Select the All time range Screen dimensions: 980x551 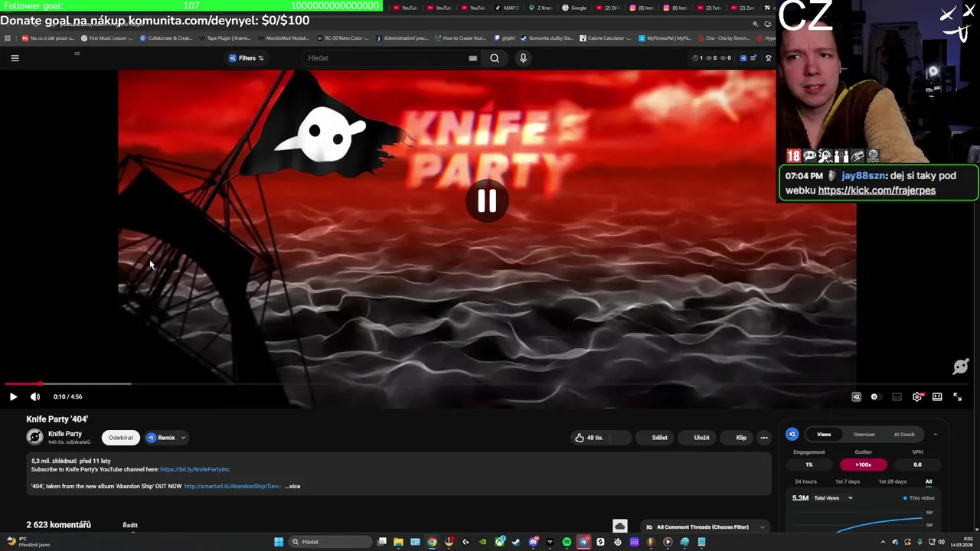929,481
